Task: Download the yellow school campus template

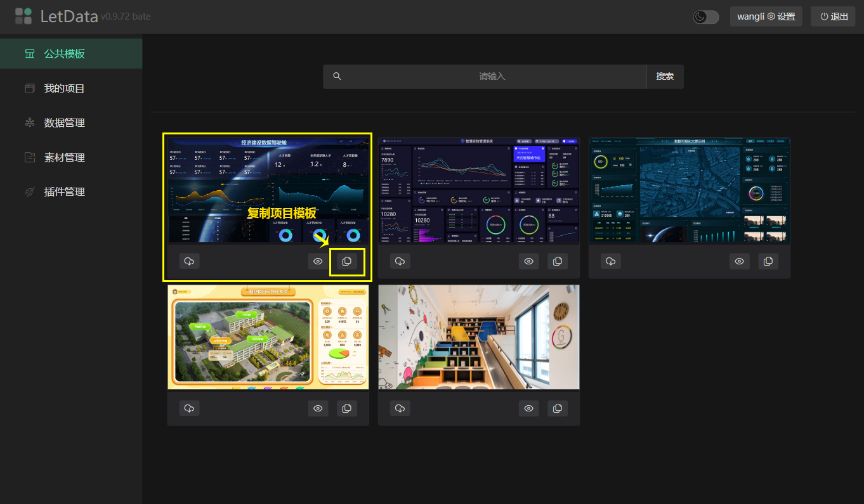Action: (x=189, y=408)
